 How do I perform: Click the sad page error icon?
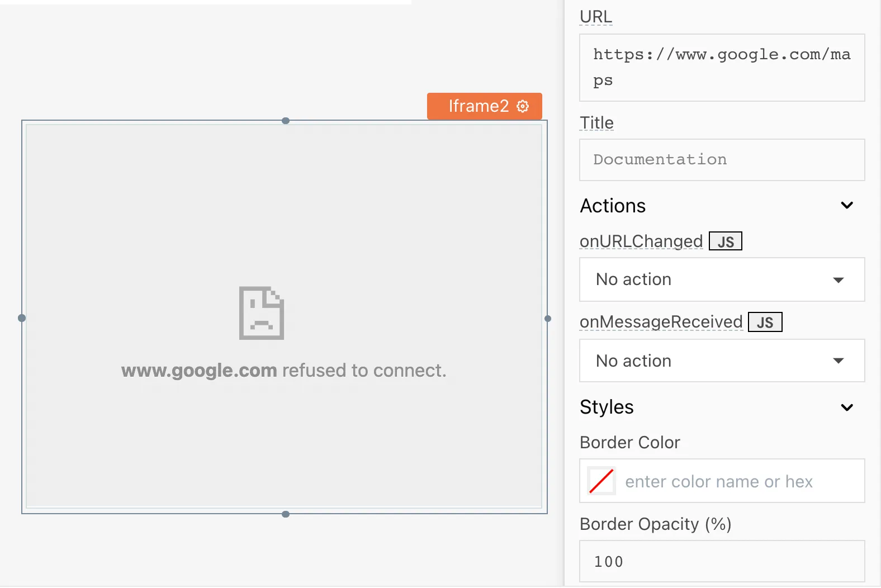[262, 313]
